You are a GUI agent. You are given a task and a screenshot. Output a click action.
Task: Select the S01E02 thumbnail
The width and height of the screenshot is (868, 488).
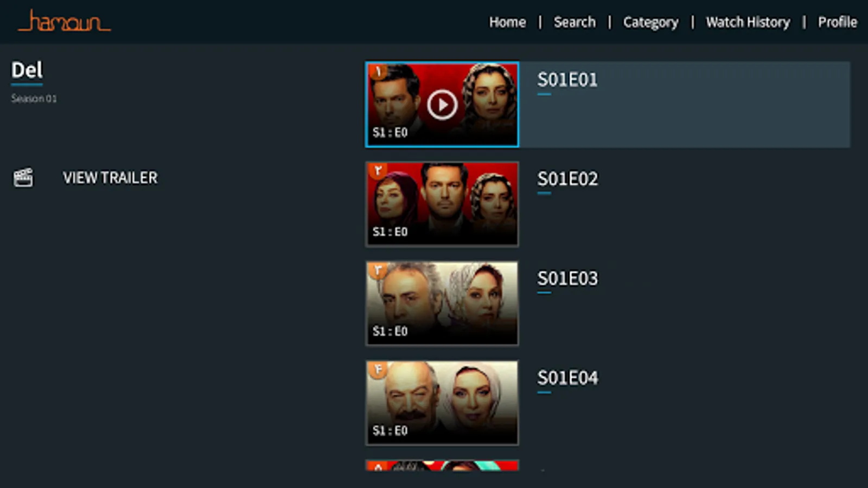(442, 204)
